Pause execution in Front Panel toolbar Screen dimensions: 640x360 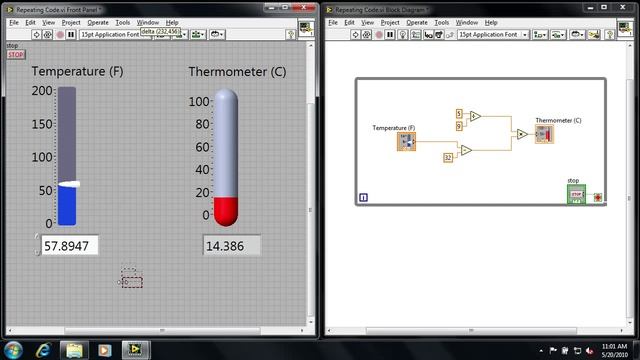click(x=71, y=35)
